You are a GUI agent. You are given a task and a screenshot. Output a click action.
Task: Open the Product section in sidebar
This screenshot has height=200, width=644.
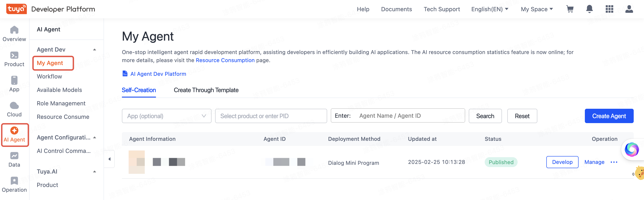click(14, 59)
